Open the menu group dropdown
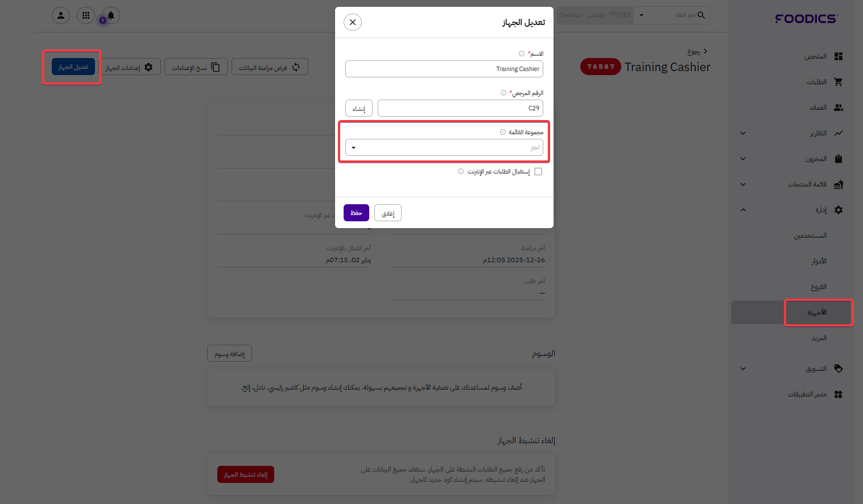The width and height of the screenshot is (863, 504). [x=444, y=148]
